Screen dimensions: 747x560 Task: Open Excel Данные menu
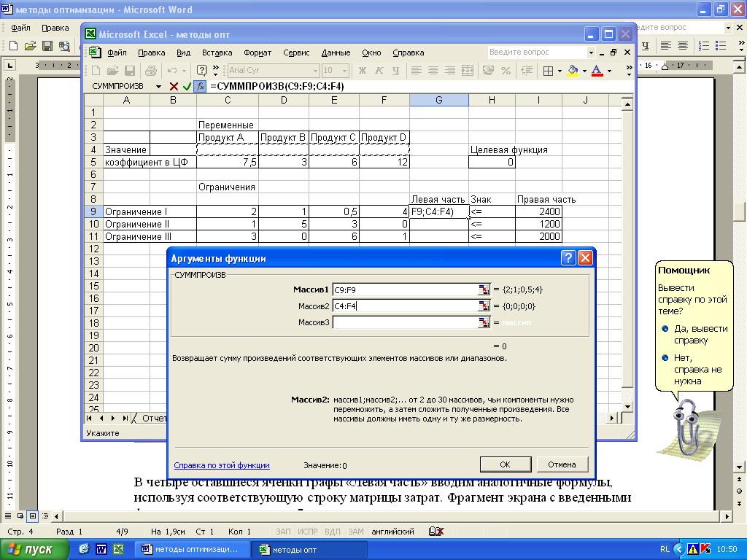[x=336, y=52]
